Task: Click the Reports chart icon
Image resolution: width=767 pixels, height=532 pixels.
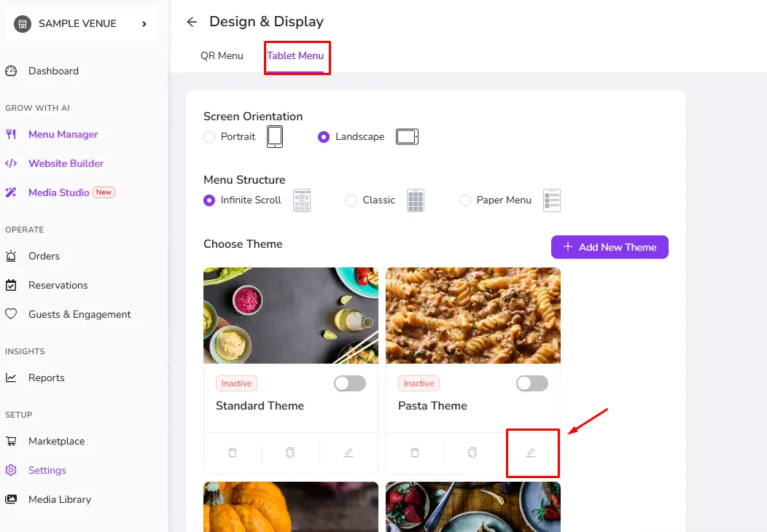Action: [x=11, y=378]
